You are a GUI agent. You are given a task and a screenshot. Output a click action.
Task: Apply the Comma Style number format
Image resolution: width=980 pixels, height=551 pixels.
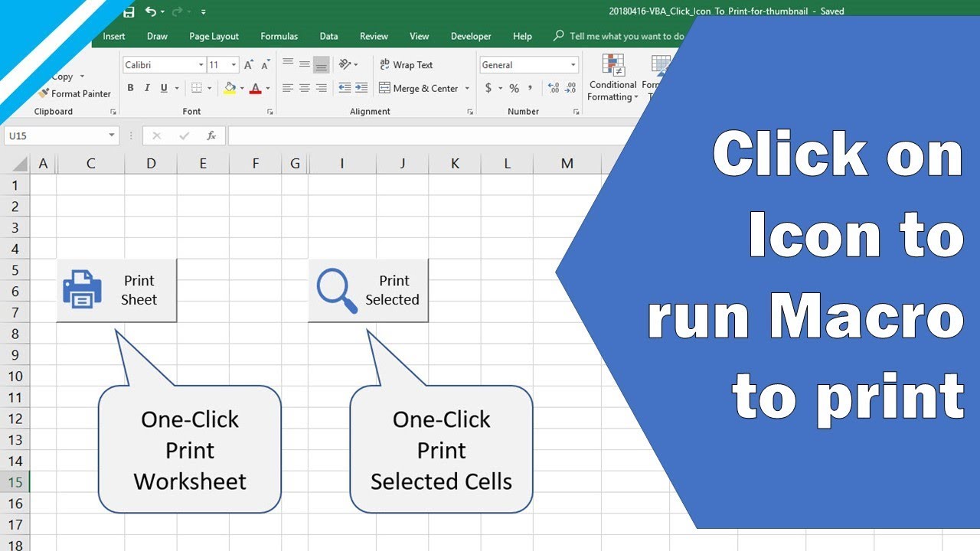pyautogui.click(x=531, y=88)
